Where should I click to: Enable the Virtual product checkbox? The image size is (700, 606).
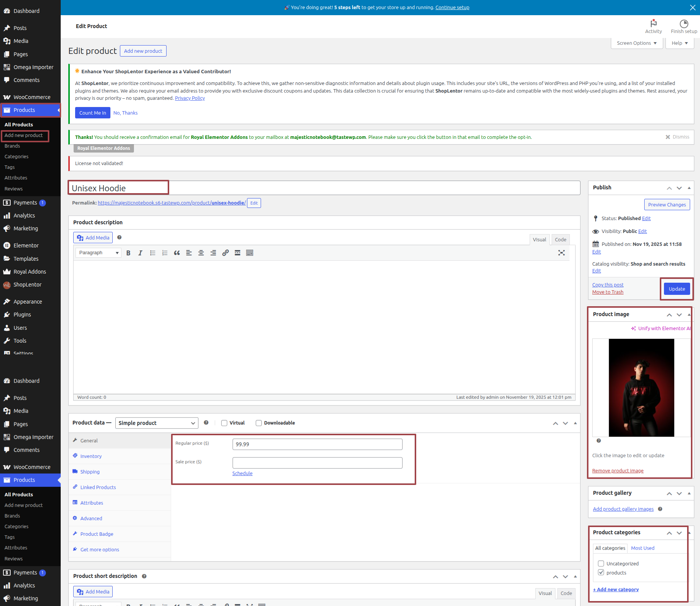pos(224,423)
